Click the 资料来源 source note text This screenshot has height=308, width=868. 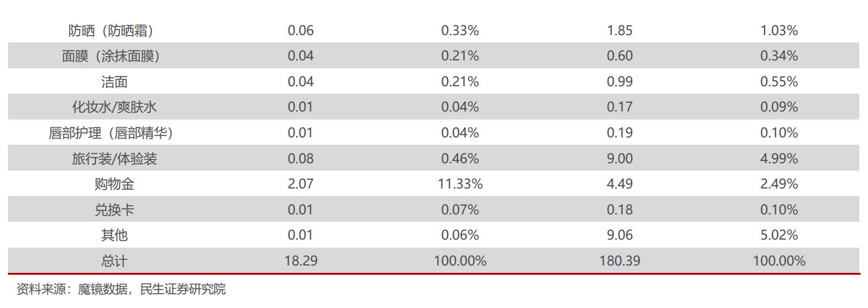tap(121, 289)
